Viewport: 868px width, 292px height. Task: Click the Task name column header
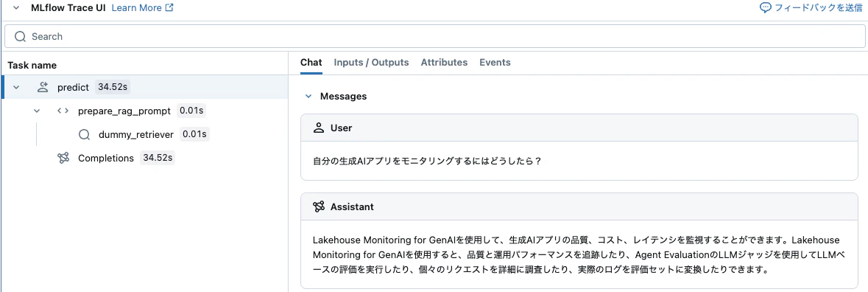point(32,65)
